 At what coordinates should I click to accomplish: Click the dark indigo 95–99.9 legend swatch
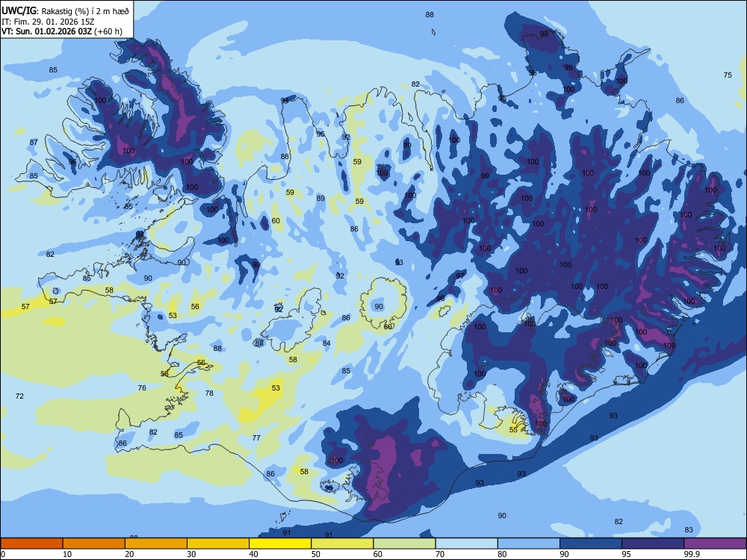(x=653, y=544)
